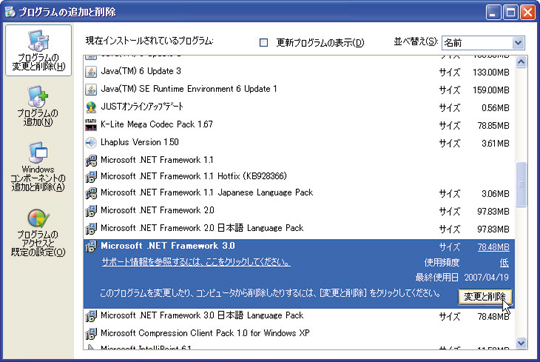Select K-Lite Mega Codec Pack 1.67

coord(299,125)
